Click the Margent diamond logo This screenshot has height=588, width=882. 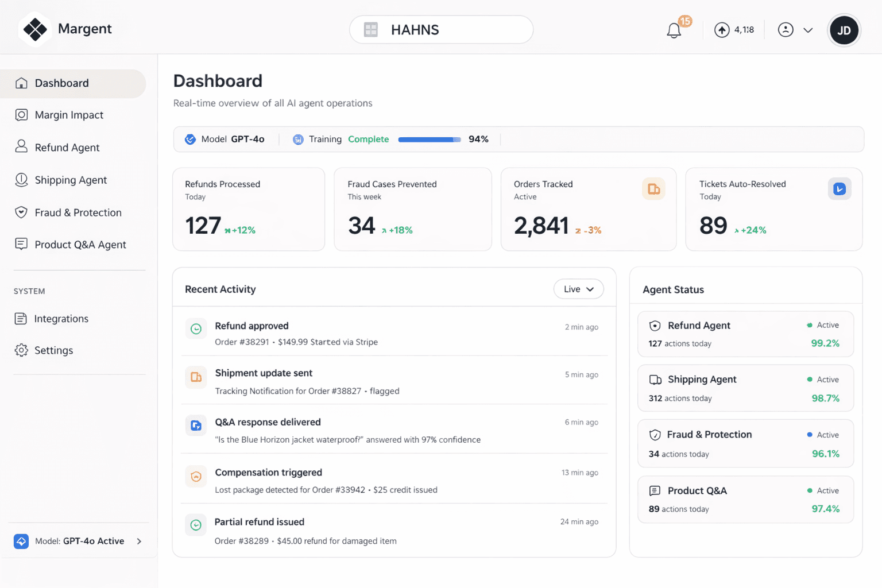(x=34, y=29)
